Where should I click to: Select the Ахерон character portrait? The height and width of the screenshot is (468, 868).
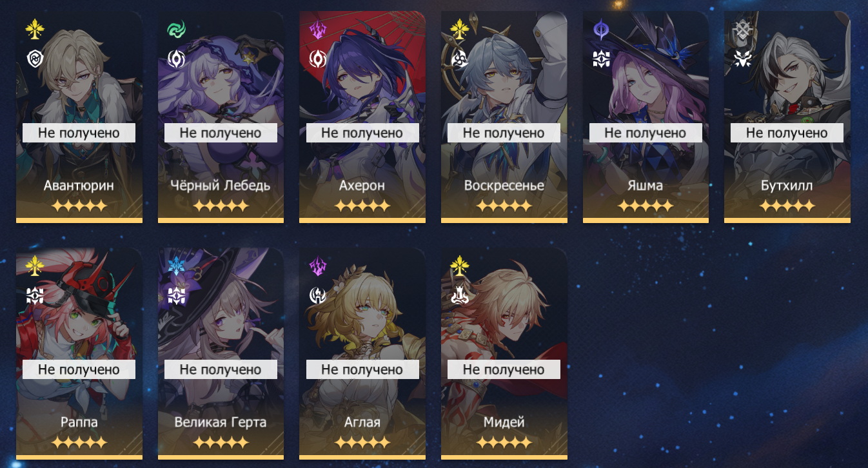pyautogui.click(x=362, y=117)
